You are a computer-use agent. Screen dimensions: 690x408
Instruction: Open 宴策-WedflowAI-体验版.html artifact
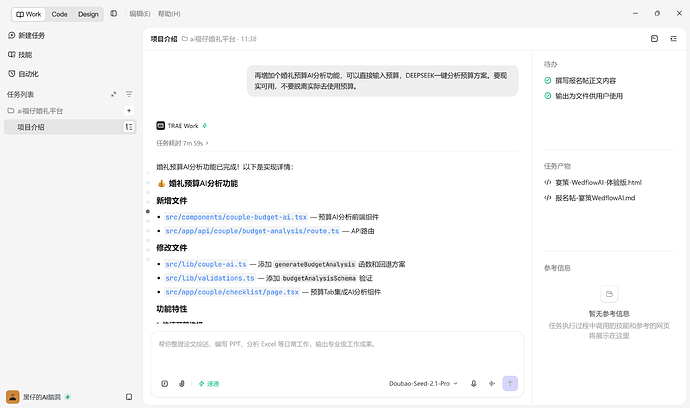[593, 182]
